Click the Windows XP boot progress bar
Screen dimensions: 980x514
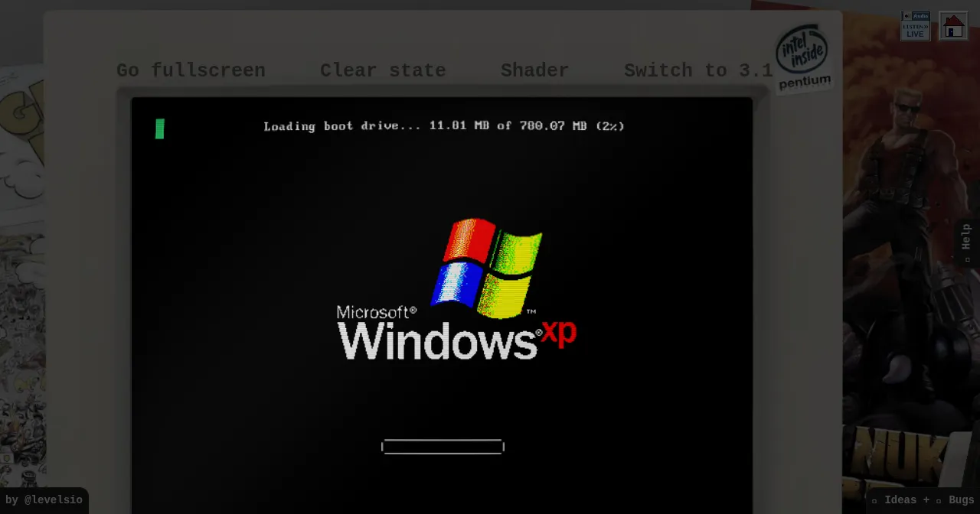click(443, 447)
